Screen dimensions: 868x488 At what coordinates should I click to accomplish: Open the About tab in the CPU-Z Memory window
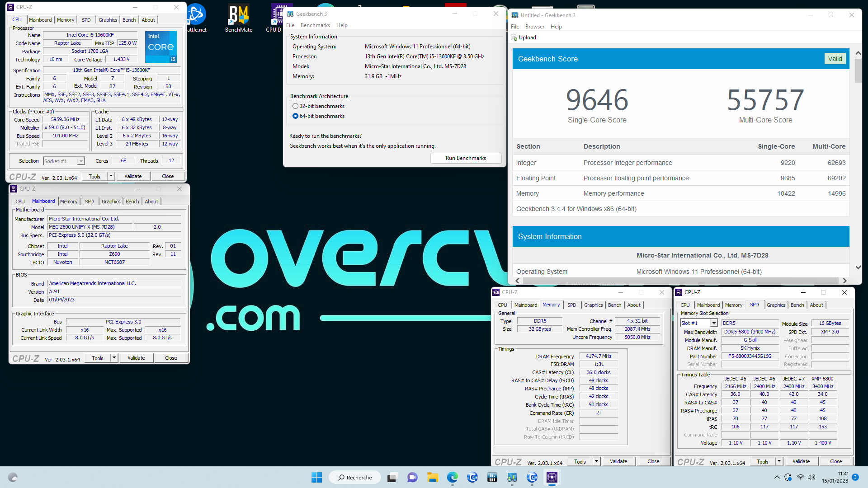coord(633,305)
